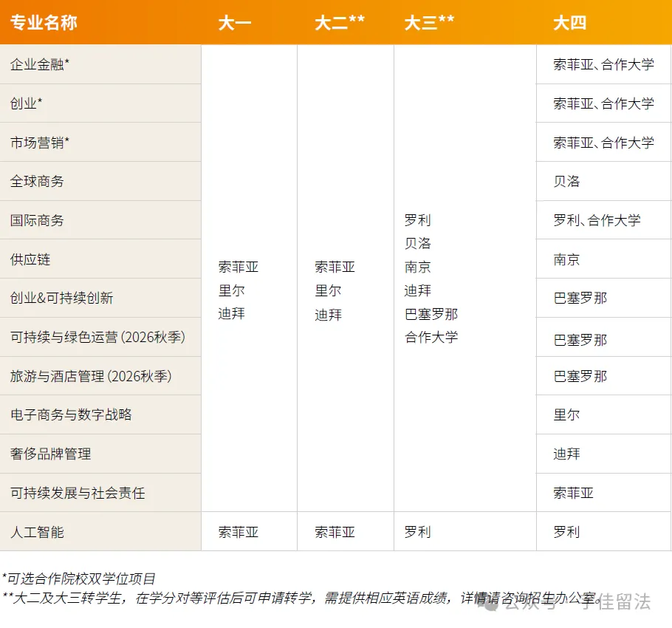Click the 大三** column header

coord(429,22)
